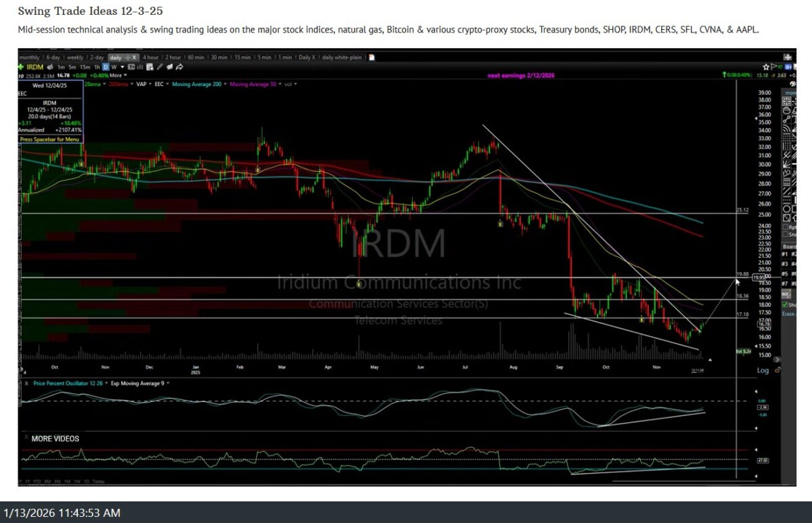Viewport: 812px width, 523px height.
Task: Toggle the Rpt checkbox in drawing panel
Action: tap(786, 227)
